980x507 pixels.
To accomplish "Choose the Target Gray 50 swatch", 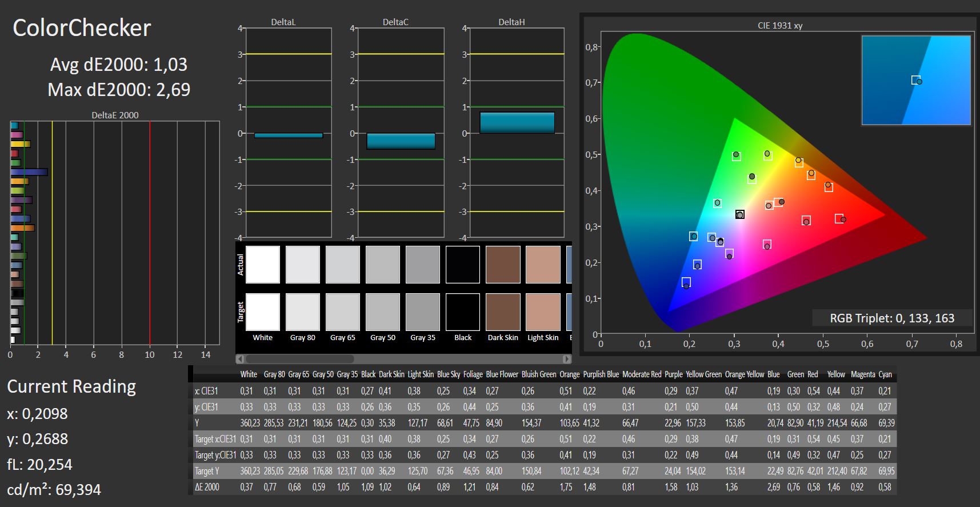I will pyautogui.click(x=383, y=312).
